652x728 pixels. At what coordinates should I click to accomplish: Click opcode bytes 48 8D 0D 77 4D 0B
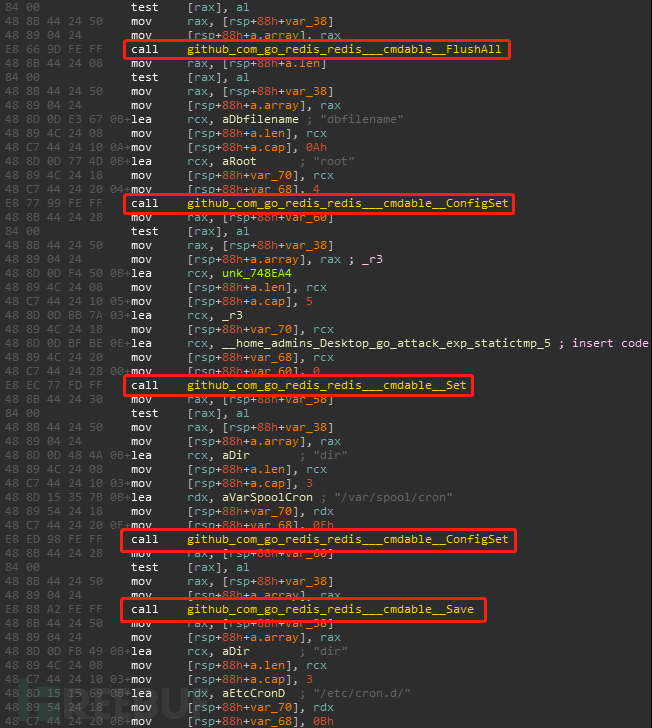tap(64, 161)
